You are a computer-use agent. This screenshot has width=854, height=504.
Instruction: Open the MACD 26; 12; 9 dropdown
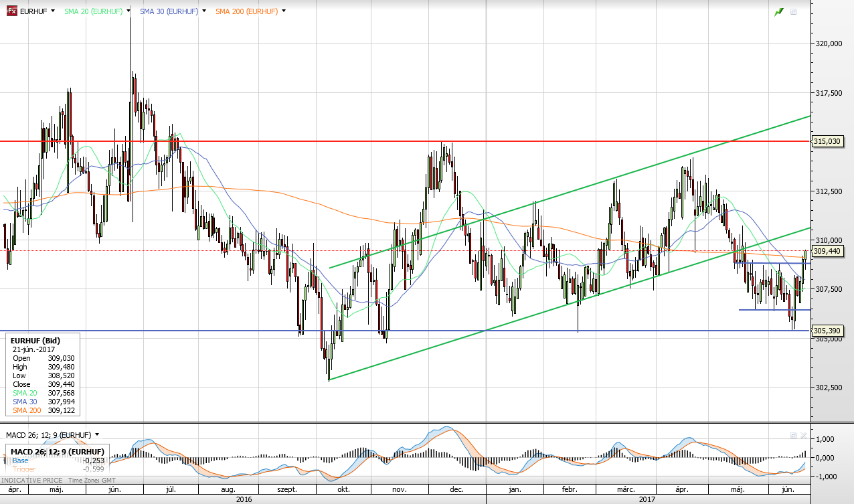point(98,435)
